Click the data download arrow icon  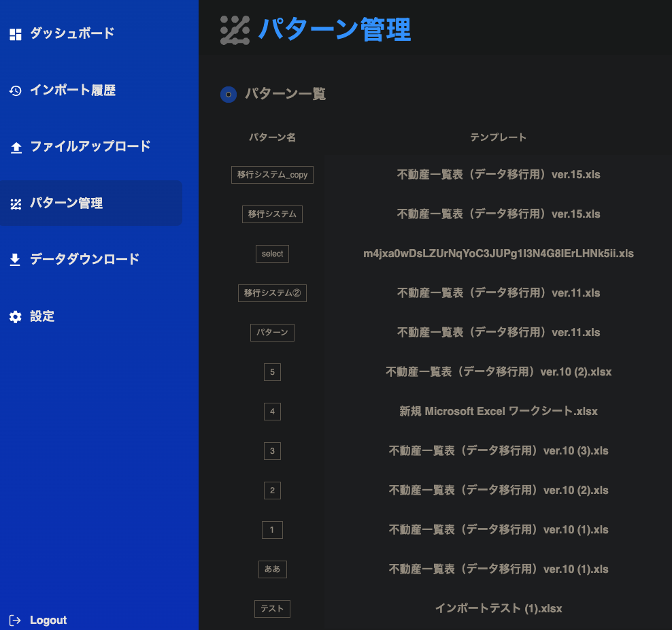[x=15, y=260]
